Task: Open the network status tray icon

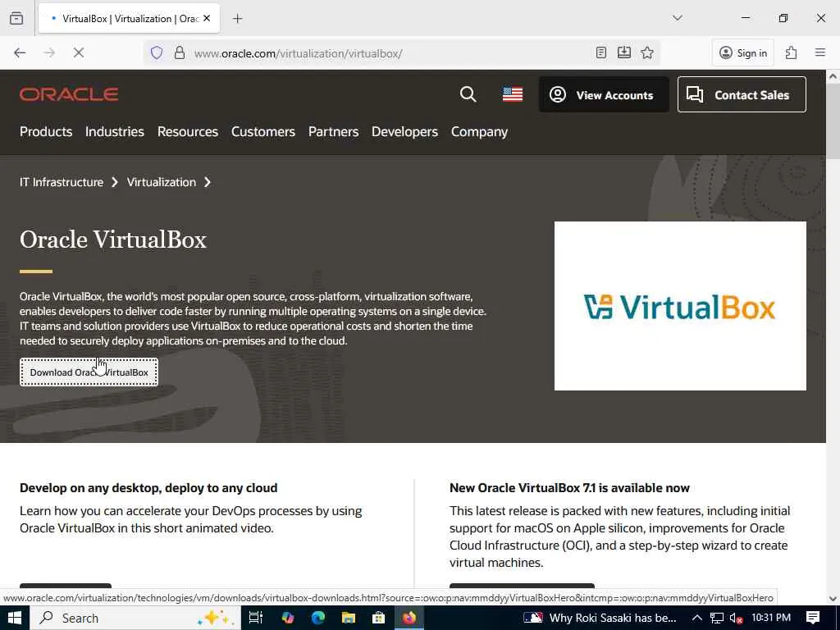Action: coord(717,618)
